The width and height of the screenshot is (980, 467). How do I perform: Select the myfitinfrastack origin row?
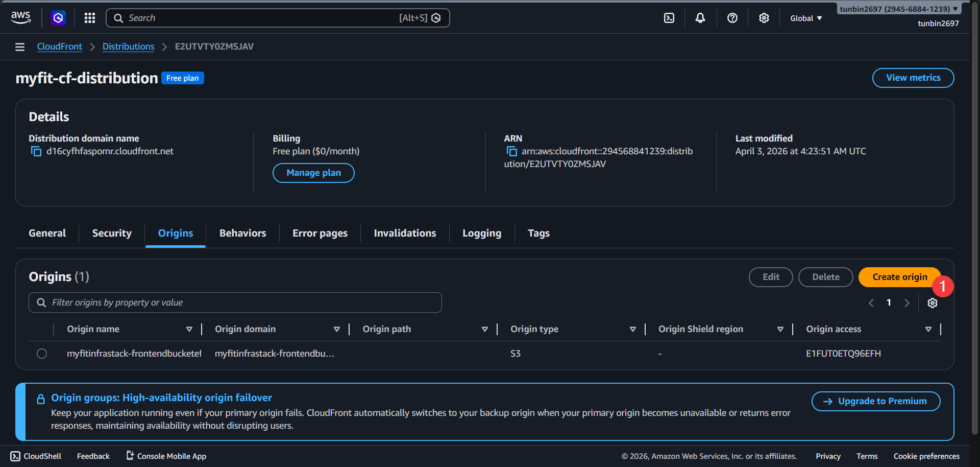pos(41,353)
